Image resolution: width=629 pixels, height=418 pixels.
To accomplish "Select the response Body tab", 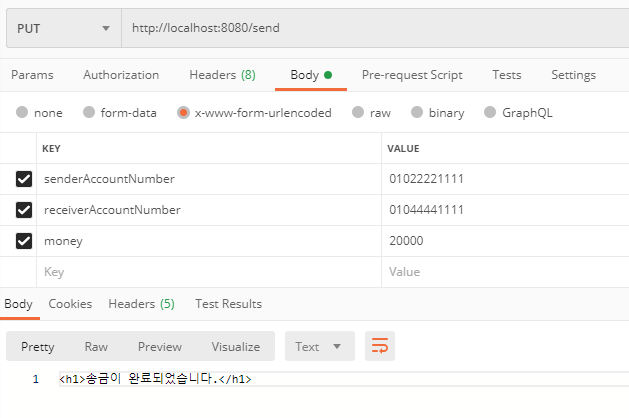I will pos(18,304).
